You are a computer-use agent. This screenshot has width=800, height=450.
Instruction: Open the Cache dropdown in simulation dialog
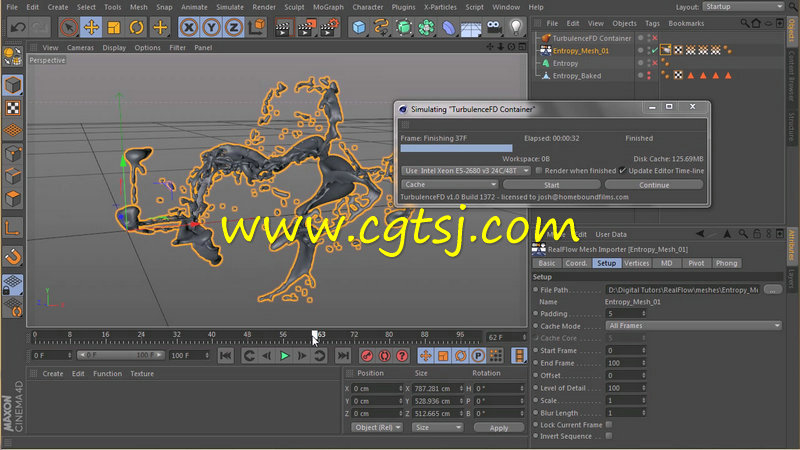449,184
